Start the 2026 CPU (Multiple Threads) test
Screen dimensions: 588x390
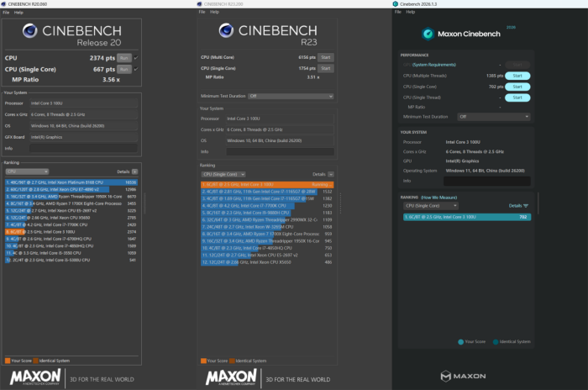(x=517, y=76)
